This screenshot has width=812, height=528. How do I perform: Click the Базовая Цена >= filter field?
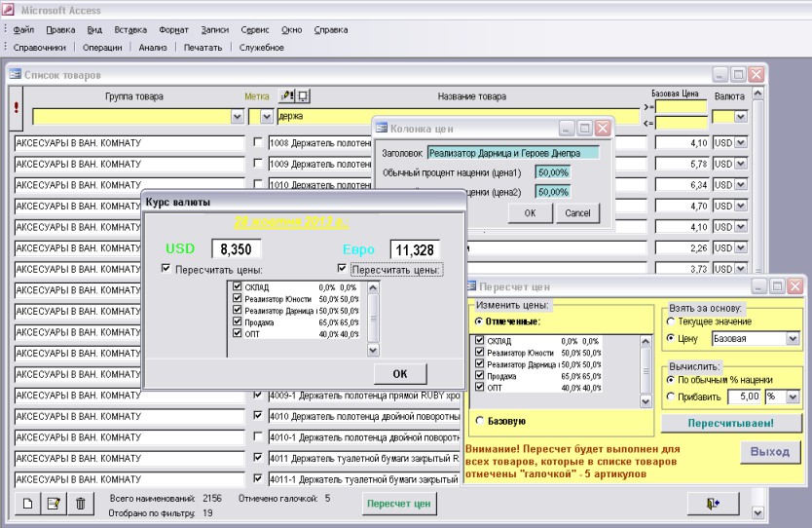tap(681, 107)
